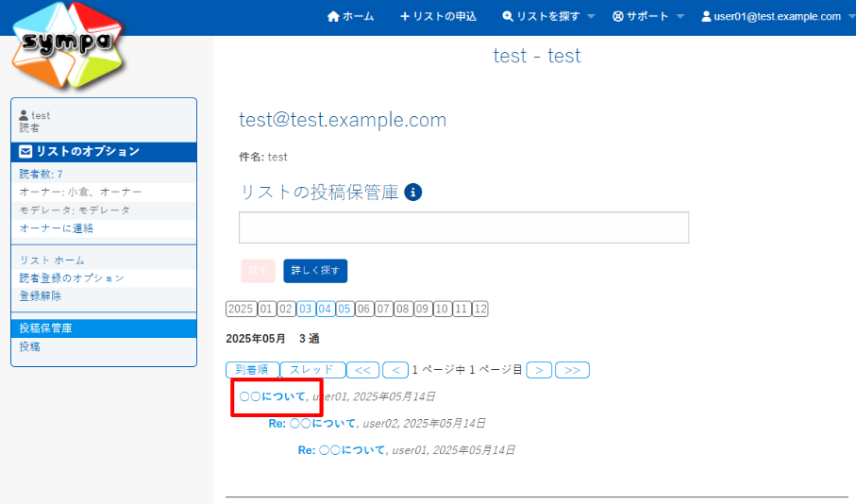The height and width of the screenshot is (504, 856).
Task: Jump to first page with << button
Action: tap(363, 370)
